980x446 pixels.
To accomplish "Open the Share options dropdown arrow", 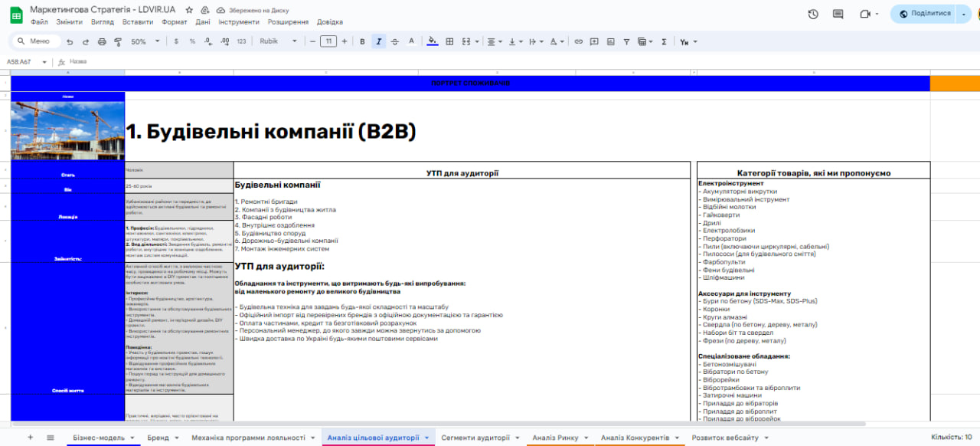I will (964, 14).
